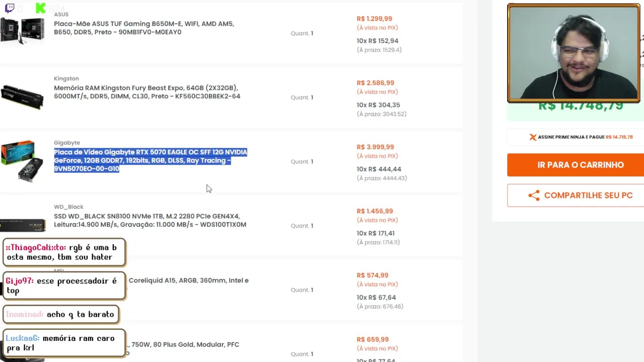
Task: Click the ASSINE PRIME NINJA E PAGUE banner
Action: click(576, 137)
